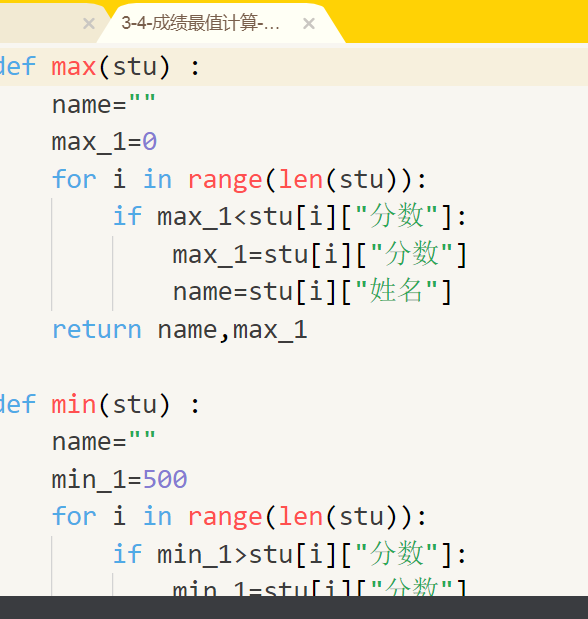Place cursor after name,max_1 in return statement
Image resolution: width=588 pixels, height=619 pixels.
308,330
